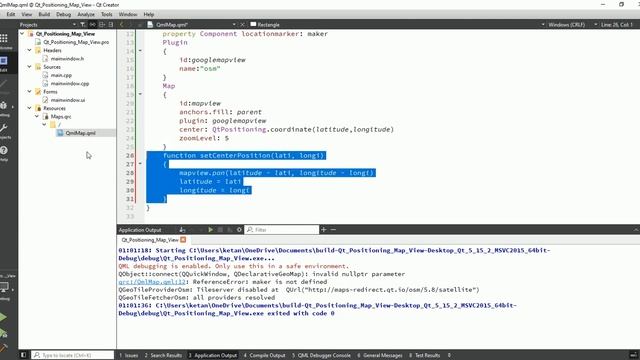This screenshot has height=360, width=640.
Task: Select mainwindow.ui in Forms
Action: (68, 100)
